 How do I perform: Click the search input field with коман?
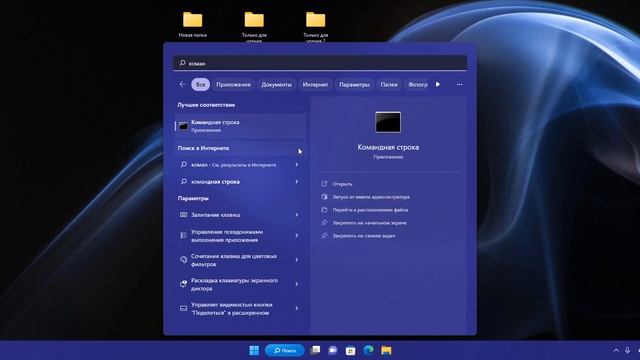320,63
